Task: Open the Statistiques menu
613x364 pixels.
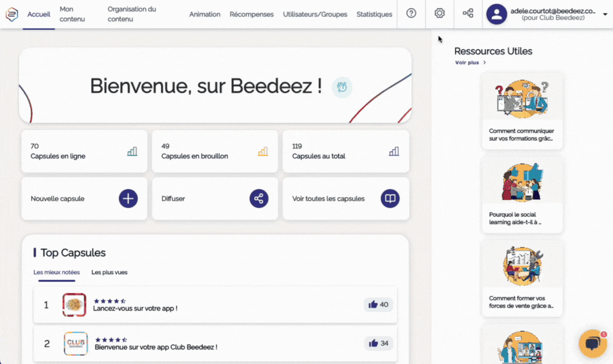Action: pos(374,14)
